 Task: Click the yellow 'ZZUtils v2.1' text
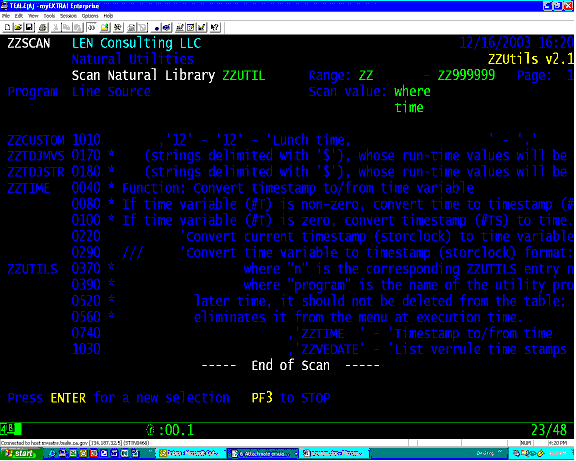pos(531,59)
